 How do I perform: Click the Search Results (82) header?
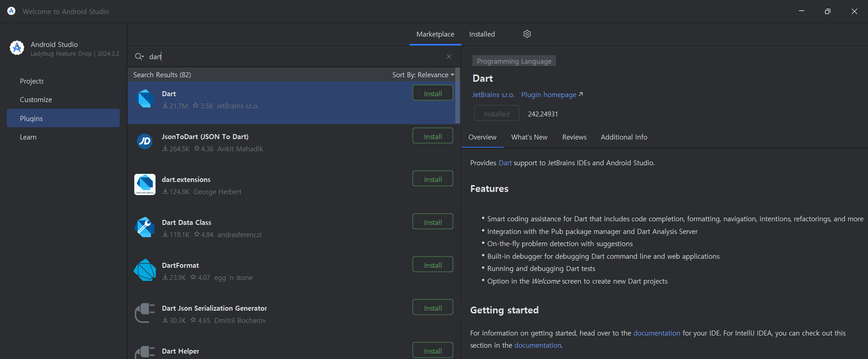(x=162, y=75)
